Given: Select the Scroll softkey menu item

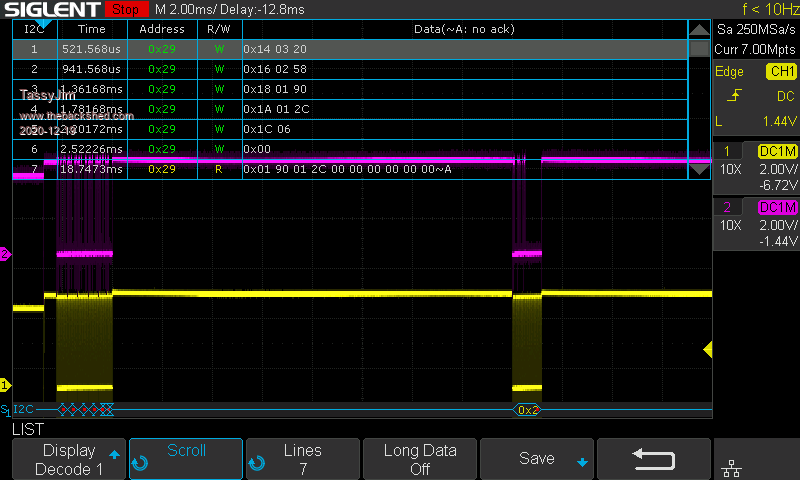Looking at the screenshot, I should coord(186,459).
